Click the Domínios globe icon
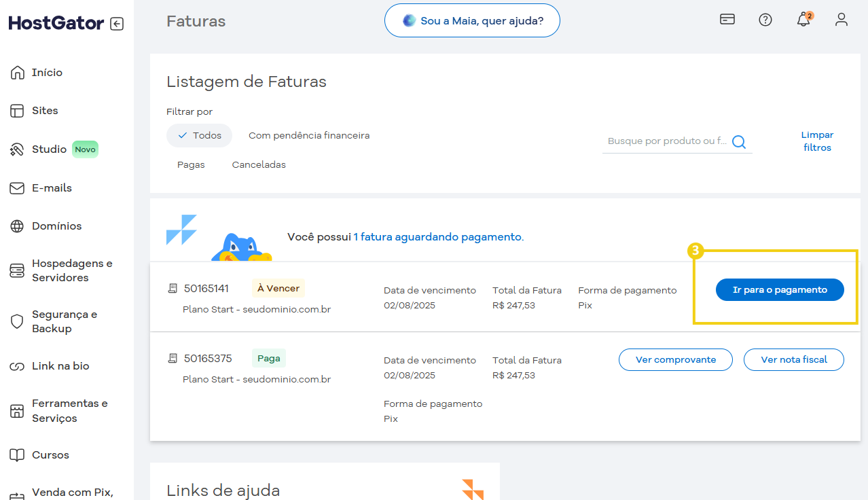 pos(17,226)
